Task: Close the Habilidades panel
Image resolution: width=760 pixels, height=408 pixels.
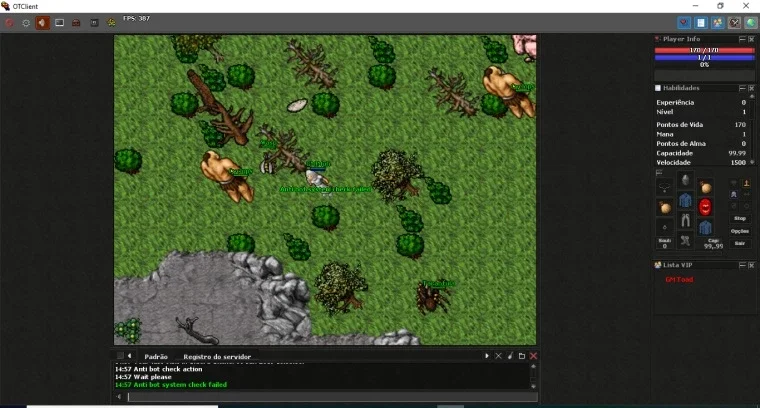Action: coord(751,88)
